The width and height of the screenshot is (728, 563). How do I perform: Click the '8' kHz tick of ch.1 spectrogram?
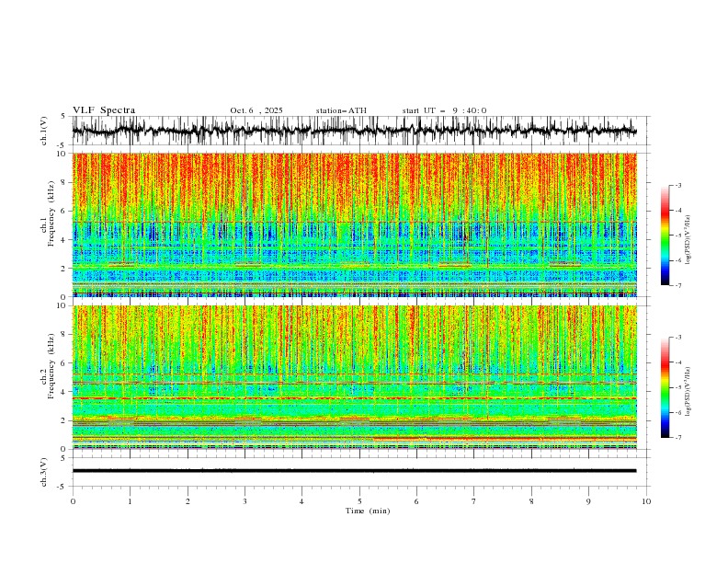(63, 182)
